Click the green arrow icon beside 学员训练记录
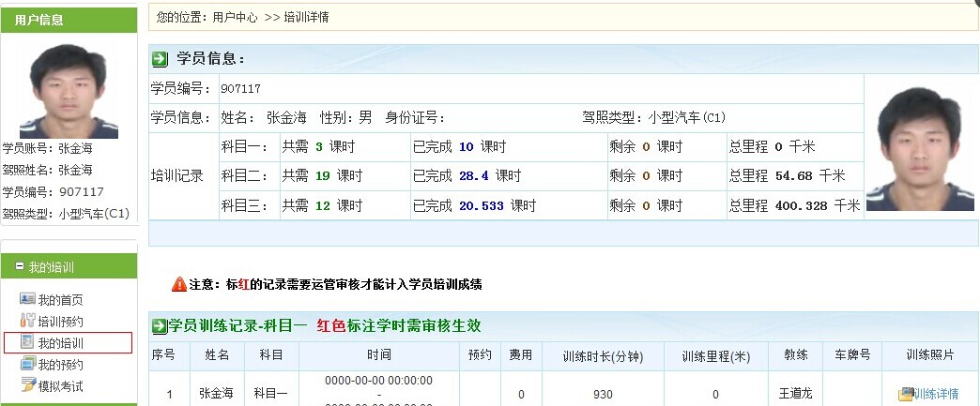Image resolution: width=980 pixels, height=406 pixels. pos(161,326)
